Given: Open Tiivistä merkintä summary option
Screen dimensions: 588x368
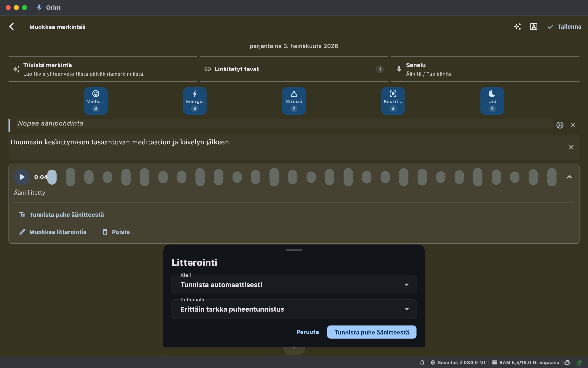Looking at the screenshot, I should [102, 69].
